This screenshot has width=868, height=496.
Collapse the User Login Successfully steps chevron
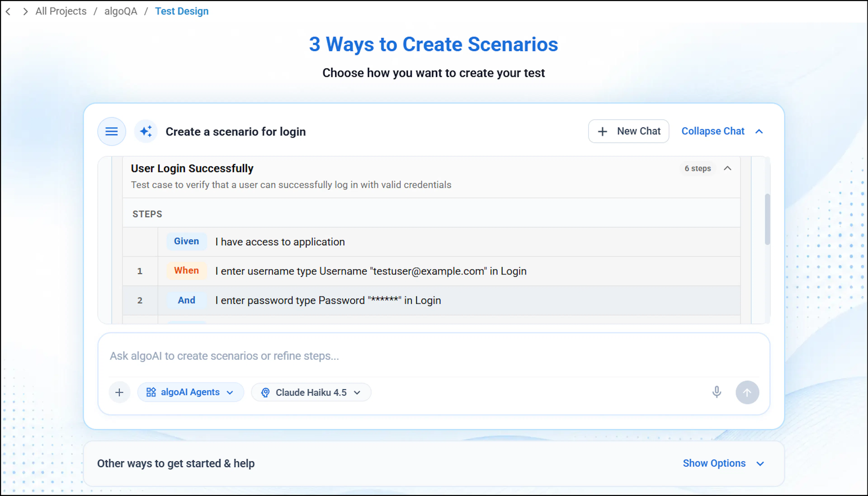pos(727,168)
